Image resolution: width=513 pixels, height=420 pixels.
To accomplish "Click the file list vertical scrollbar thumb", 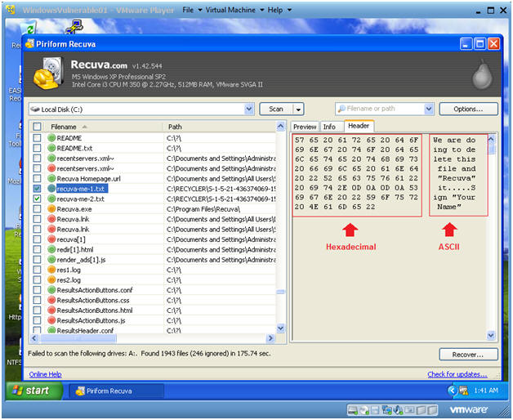I will [280, 292].
